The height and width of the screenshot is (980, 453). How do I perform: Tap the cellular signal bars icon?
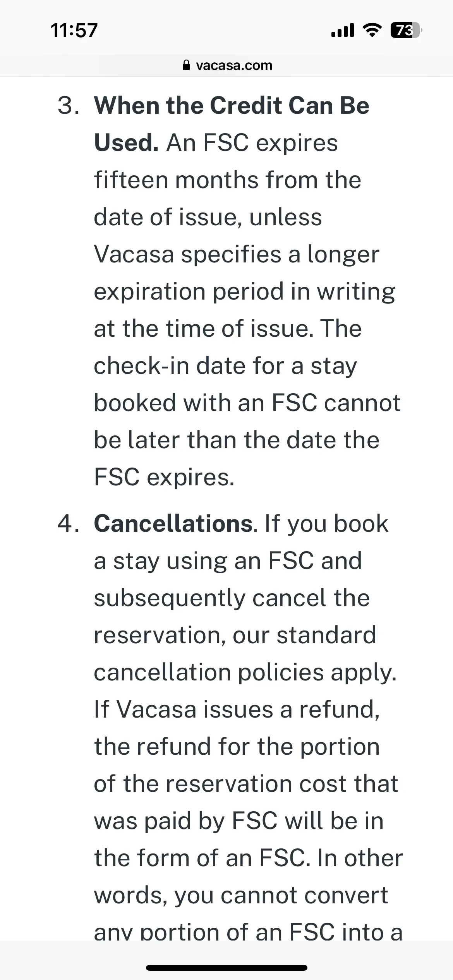pos(343,30)
